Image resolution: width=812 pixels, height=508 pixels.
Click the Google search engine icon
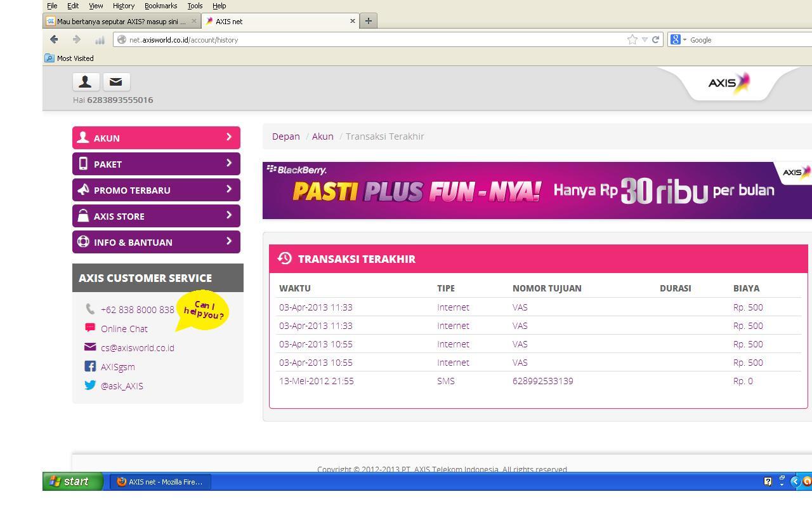tap(676, 39)
